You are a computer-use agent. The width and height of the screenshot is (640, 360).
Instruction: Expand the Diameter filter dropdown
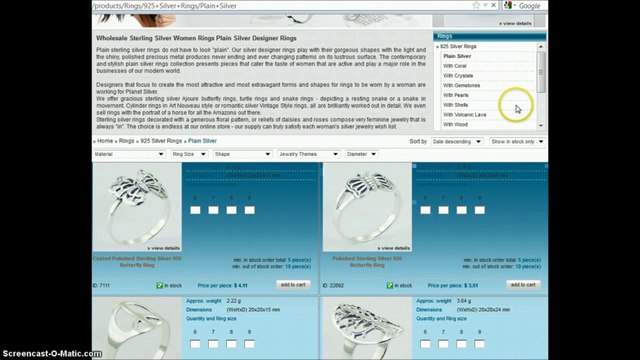[361, 154]
